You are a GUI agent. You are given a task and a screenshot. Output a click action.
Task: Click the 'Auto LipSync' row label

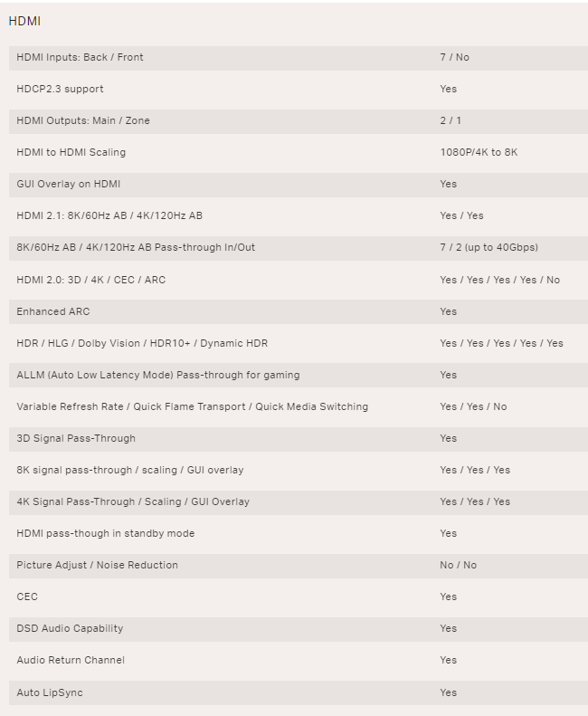click(x=50, y=692)
